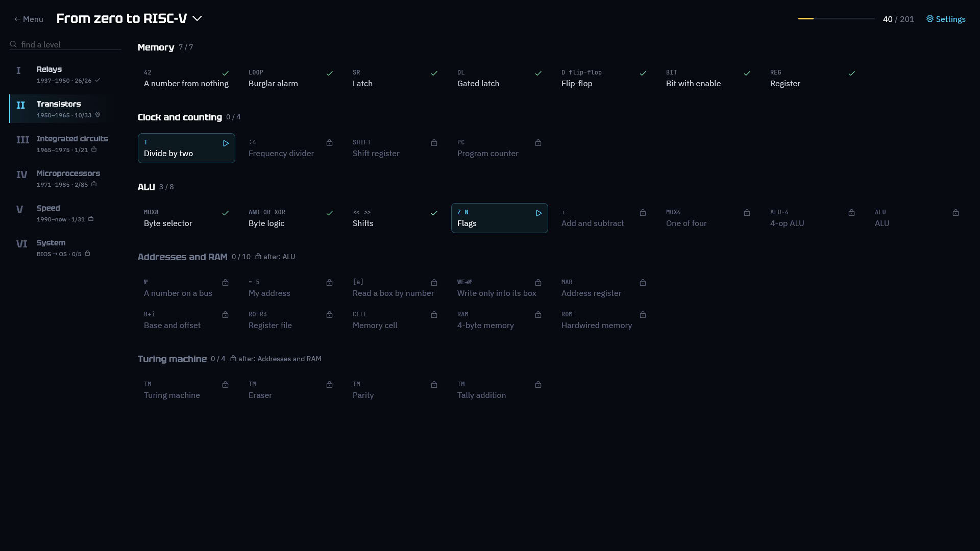Click the Parity level
980x551 pixels.
pos(395,390)
